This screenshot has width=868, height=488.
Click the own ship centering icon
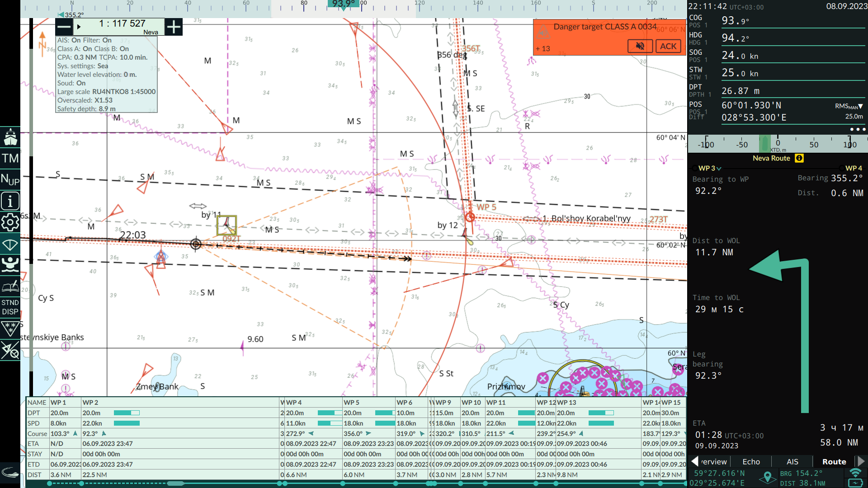[x=10, y=137]
